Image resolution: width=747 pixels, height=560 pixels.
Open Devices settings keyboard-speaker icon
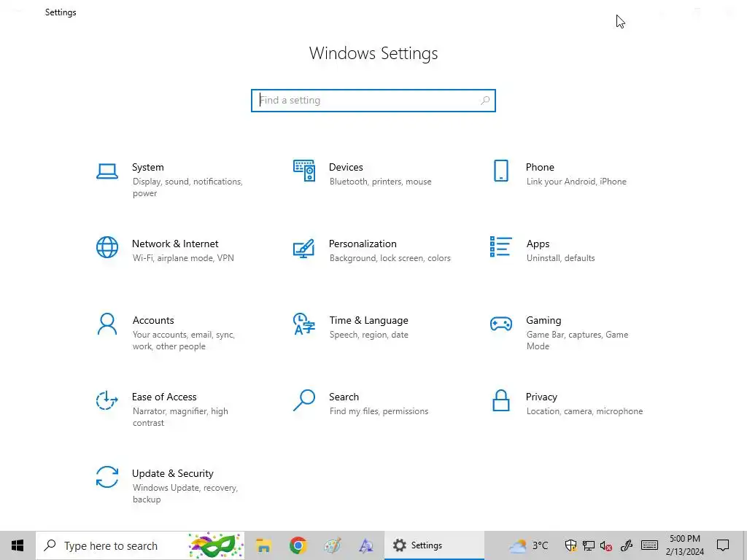tap(304, 171)
